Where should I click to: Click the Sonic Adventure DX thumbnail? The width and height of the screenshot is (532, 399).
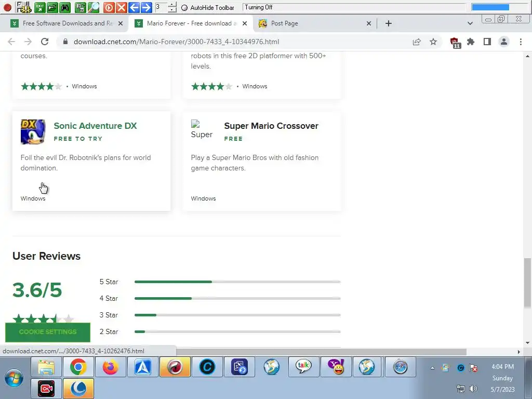(33, 132)
